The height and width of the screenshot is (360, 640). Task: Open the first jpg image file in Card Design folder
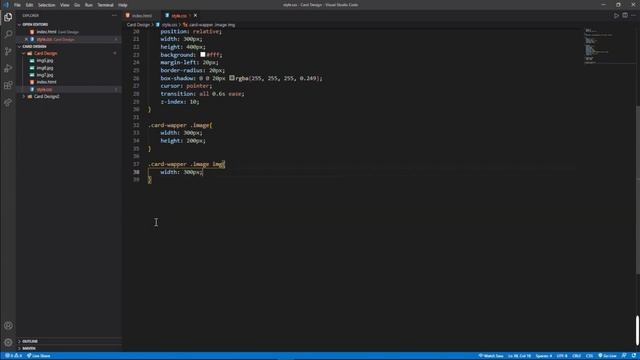pyautogui.click(x=45, y=61)
